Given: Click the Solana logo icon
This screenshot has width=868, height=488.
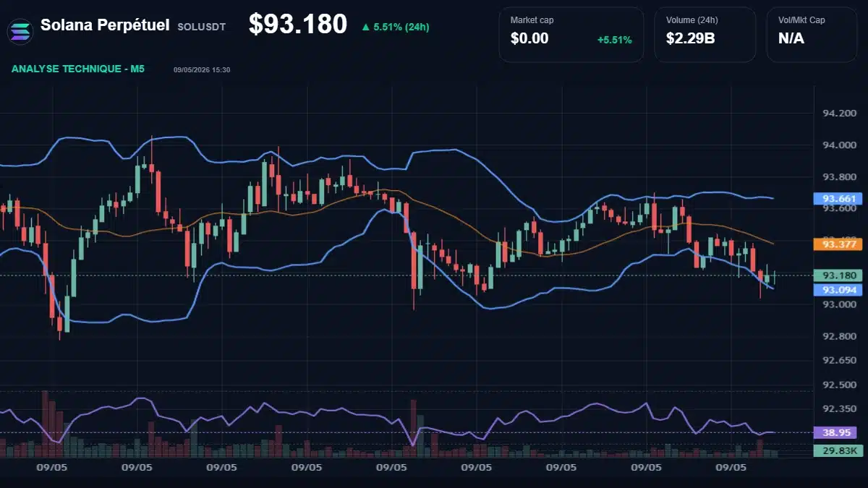Looking at the screenshot, I should click(x=20, y=30).
